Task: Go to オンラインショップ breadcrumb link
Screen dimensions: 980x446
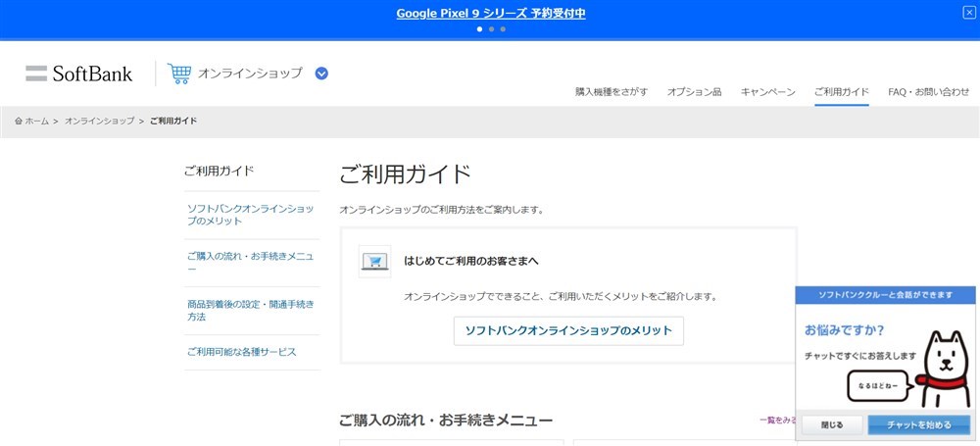Action: (x=99, y=122)
